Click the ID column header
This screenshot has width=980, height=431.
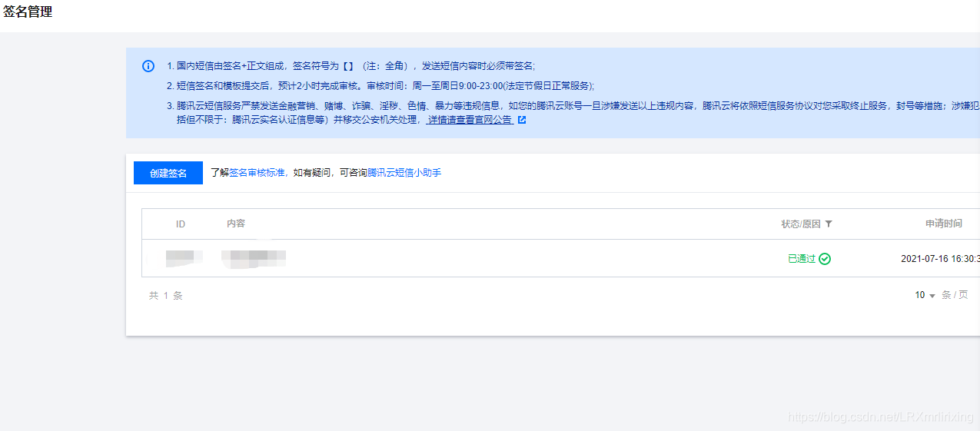pyautogui.click(x=181, y=224)
